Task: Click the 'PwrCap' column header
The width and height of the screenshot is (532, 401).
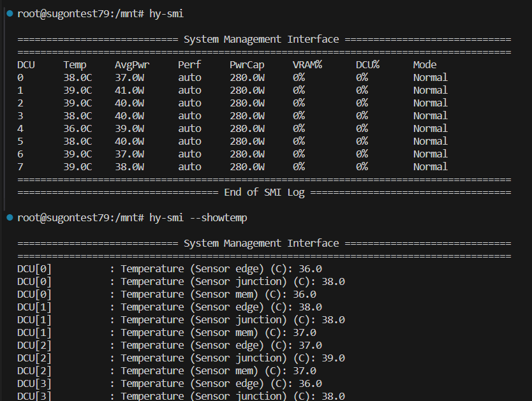Action: [x=247, y=64]
